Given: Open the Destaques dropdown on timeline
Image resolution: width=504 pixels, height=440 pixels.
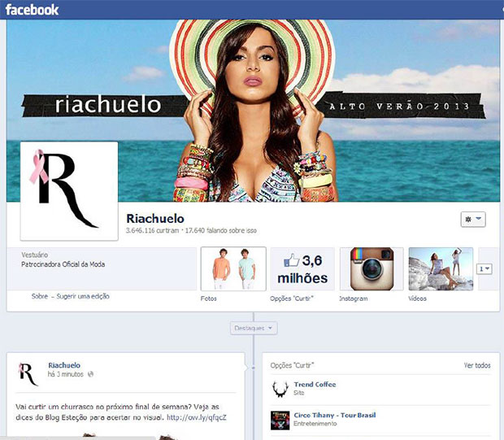Looking at the screenshot, I should click(x=254, y=328).
